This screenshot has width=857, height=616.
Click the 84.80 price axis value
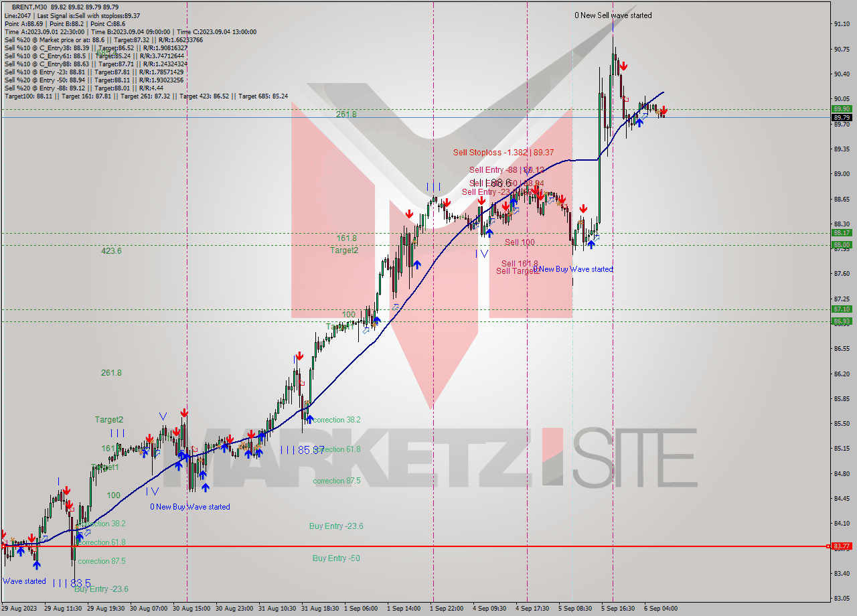tap(842, 474)
